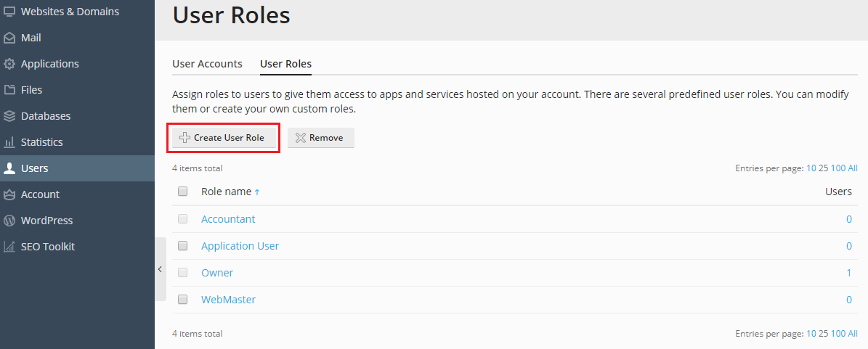868x349 pixels.
Task: Click the WordPress logo icon
Action: click(x=9, y=221)
